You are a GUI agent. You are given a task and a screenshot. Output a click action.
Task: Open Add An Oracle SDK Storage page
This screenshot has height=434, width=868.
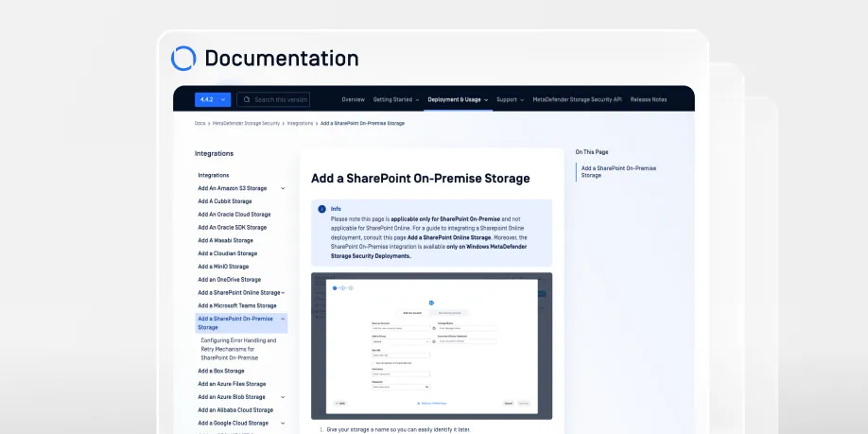click(x=232, y=228)
